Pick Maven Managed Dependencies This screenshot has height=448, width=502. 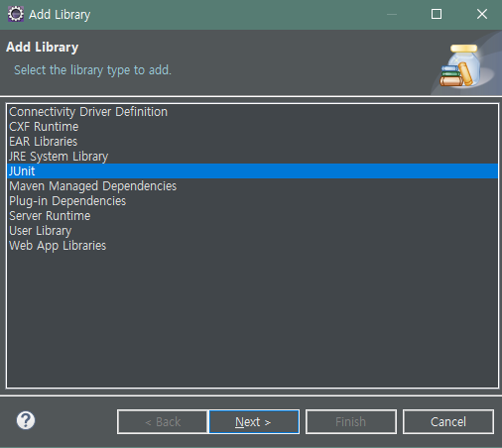click(x=252, y=186)
